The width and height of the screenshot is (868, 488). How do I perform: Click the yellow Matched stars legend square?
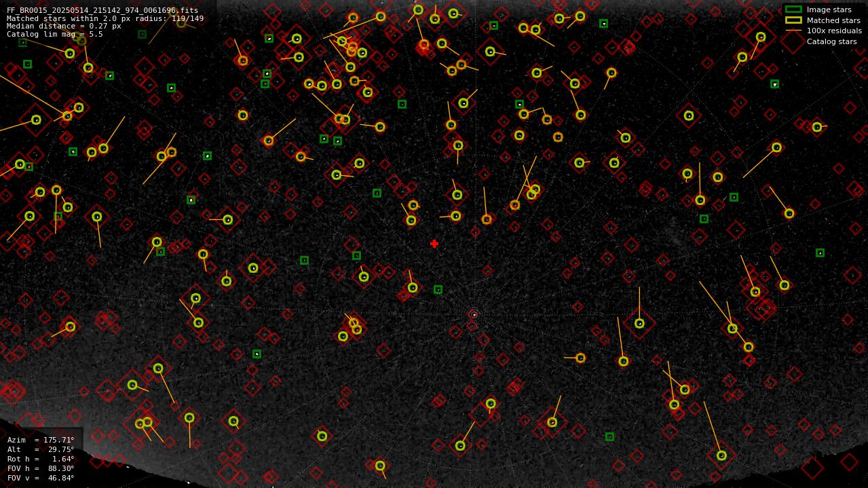pos(793,20)
